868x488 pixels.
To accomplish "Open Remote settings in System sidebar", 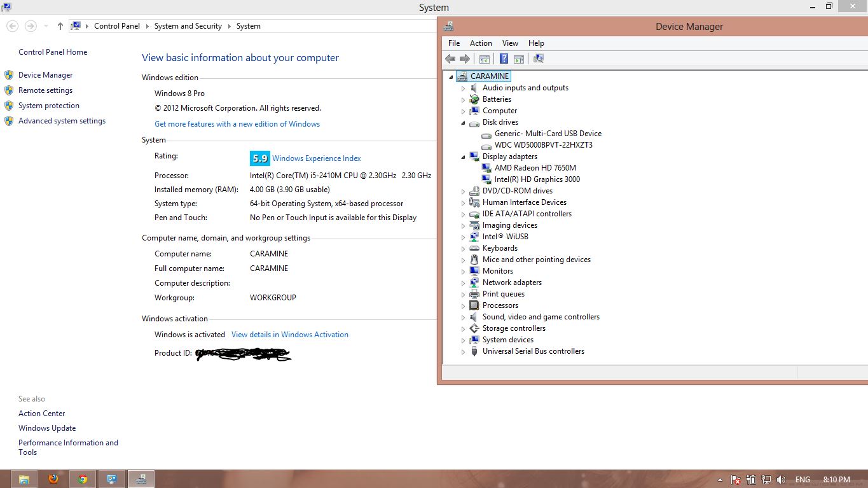I will click(x=46, y=90).
